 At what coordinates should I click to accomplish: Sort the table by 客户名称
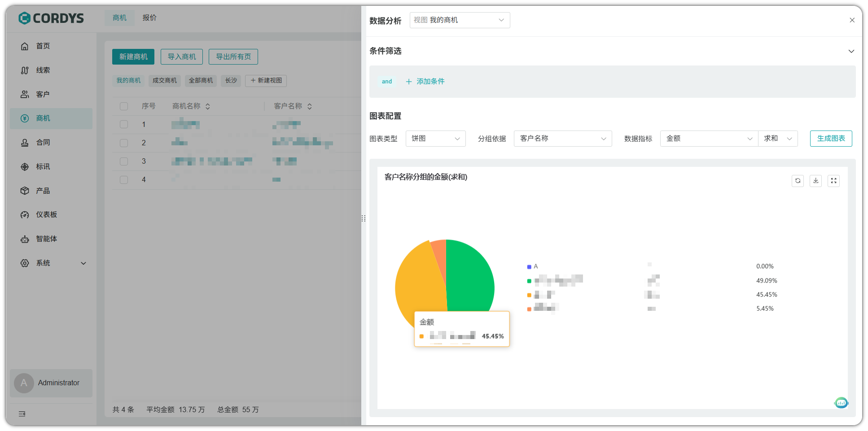tap(310, 106)
